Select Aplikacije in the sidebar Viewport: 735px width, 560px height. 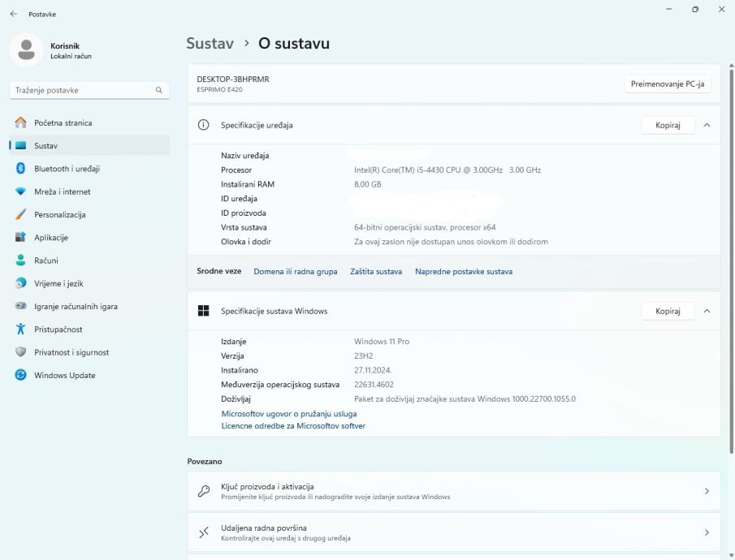(x=51, y=238)
